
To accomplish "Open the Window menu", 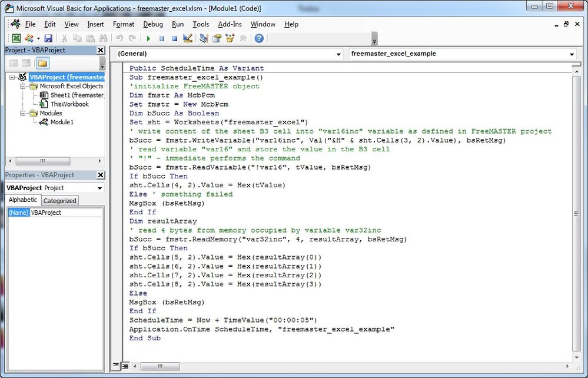I will [x=263, y=24].
